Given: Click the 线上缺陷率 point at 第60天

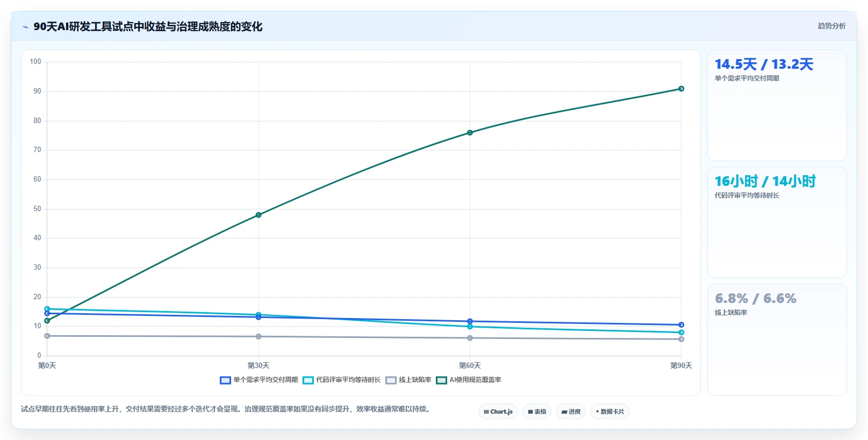Looking at the screenshot, I should (470, 338).
